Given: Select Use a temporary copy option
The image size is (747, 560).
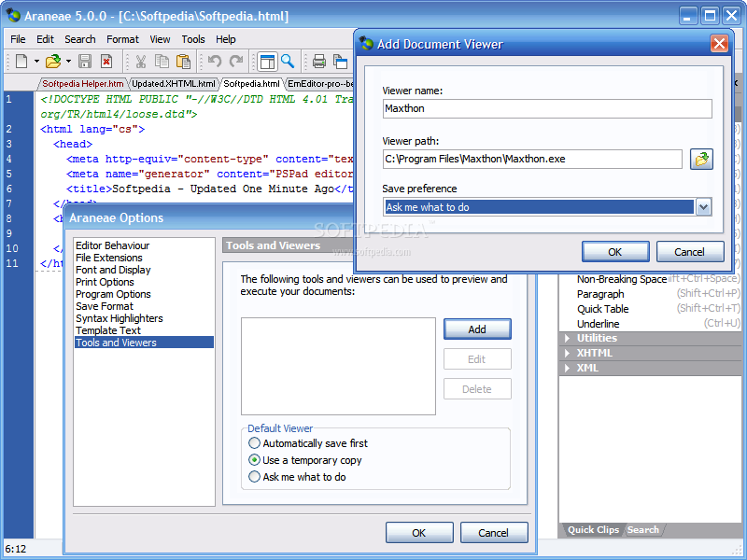Looking at the screenshot, I should pyautogui.click(x=254, y=460).
